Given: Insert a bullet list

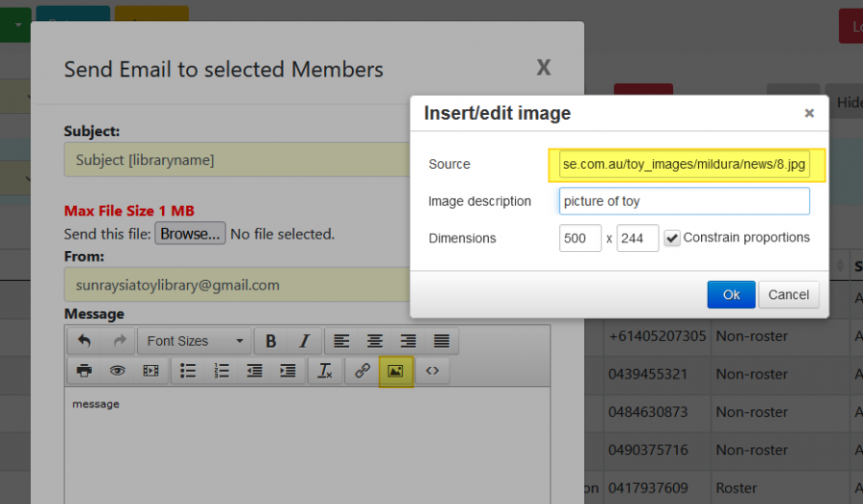Looking at the screenshot, I should [x=189, y=371].
